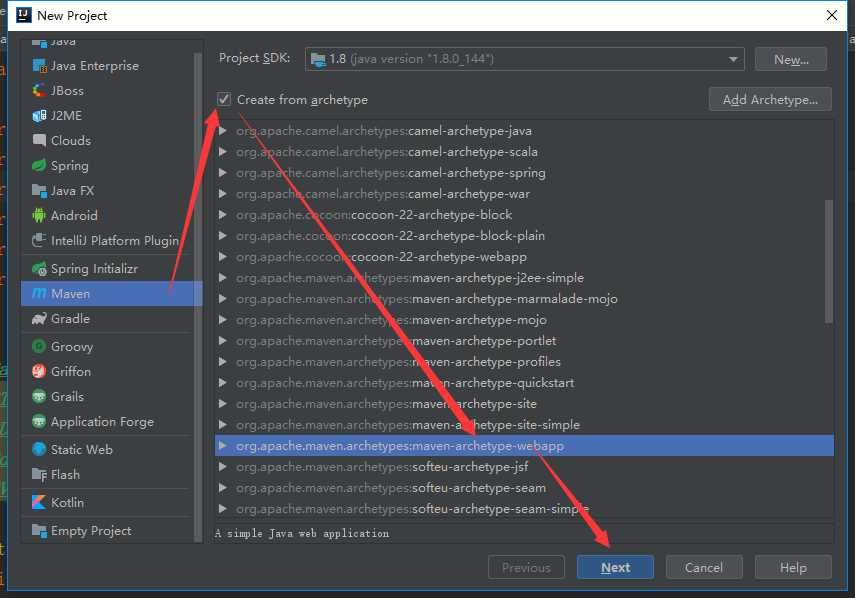Click the Java Enterprise icon

[x=39, y=66]
